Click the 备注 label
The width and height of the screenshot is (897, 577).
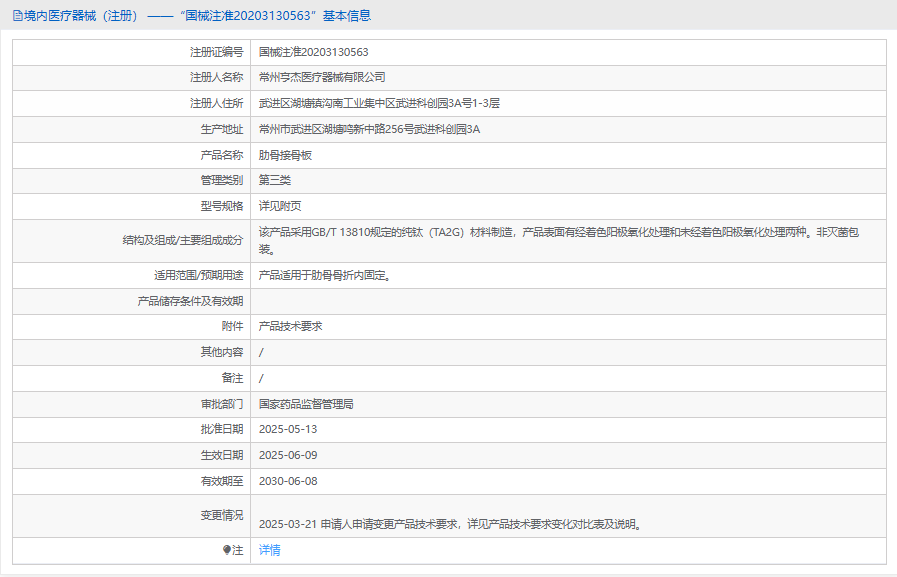pyautogui.click(x=232, y=378)
